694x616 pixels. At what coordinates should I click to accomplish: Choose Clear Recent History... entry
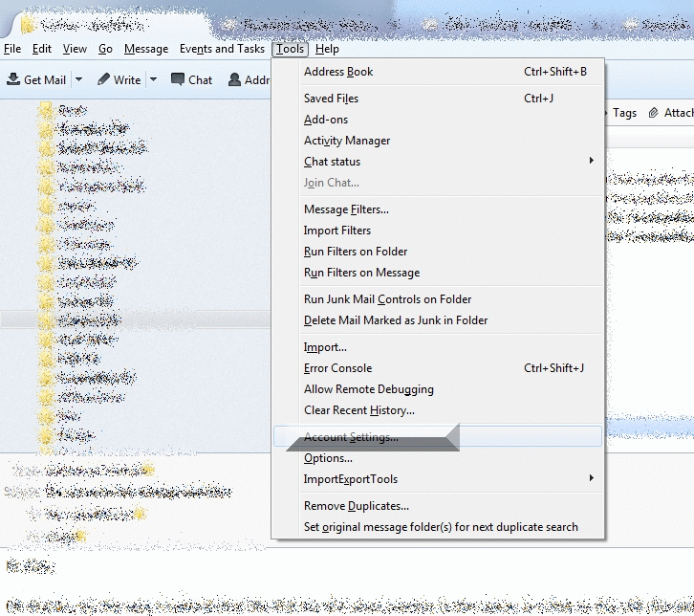438,410
